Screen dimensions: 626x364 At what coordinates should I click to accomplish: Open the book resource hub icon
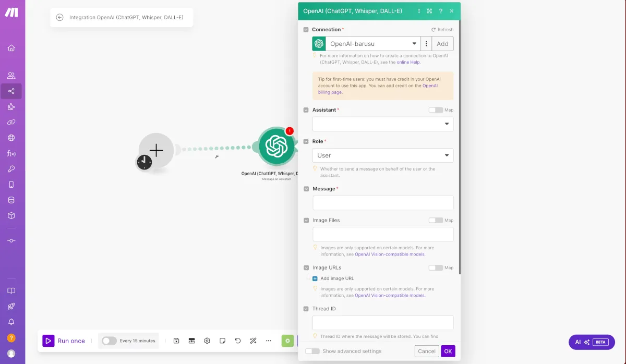click(x=11, y=291)
